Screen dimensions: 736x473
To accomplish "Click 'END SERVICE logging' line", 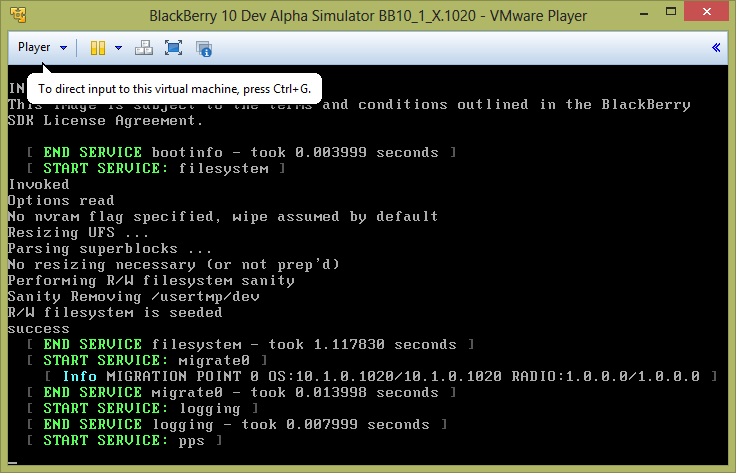I will click(x=236, y=425).
